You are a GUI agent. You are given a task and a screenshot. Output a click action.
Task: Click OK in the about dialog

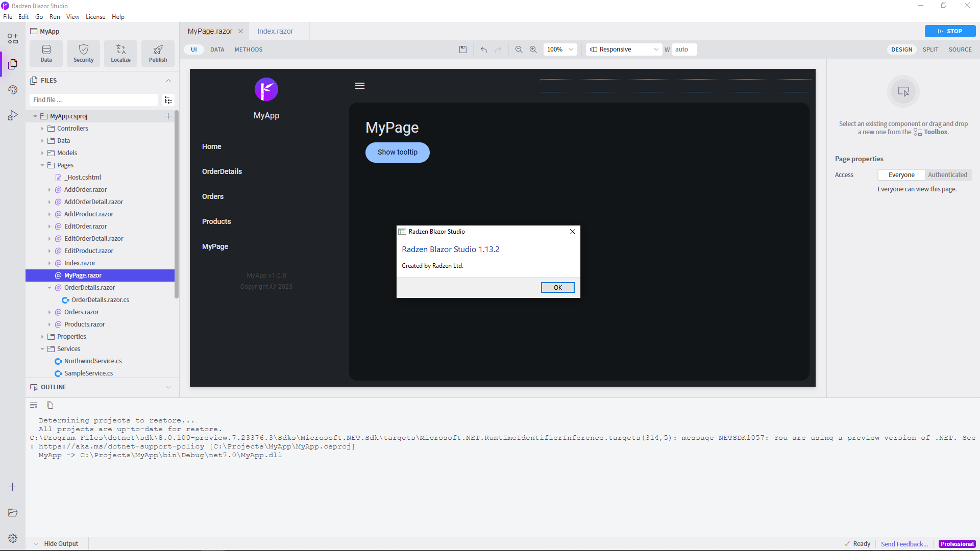tap(557, 288)
